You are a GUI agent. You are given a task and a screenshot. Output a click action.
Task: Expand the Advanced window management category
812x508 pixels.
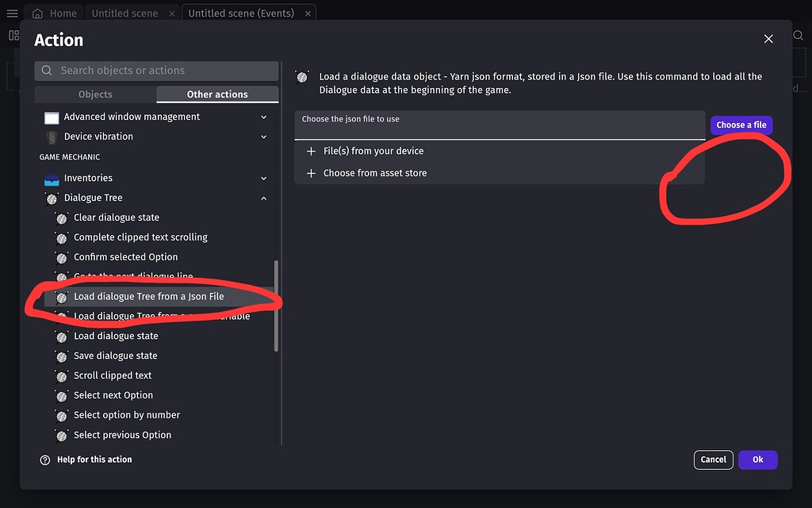pos(263,117)
